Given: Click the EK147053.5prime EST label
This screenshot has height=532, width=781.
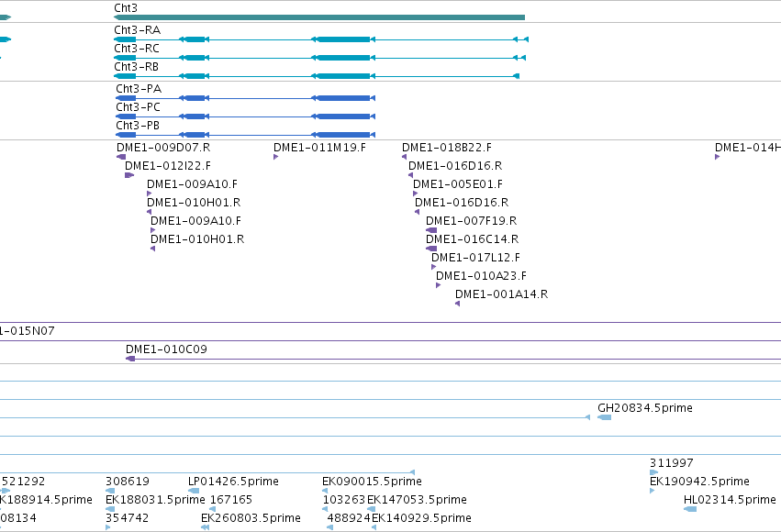Looking at the screenshot, I should click(417, 500).
